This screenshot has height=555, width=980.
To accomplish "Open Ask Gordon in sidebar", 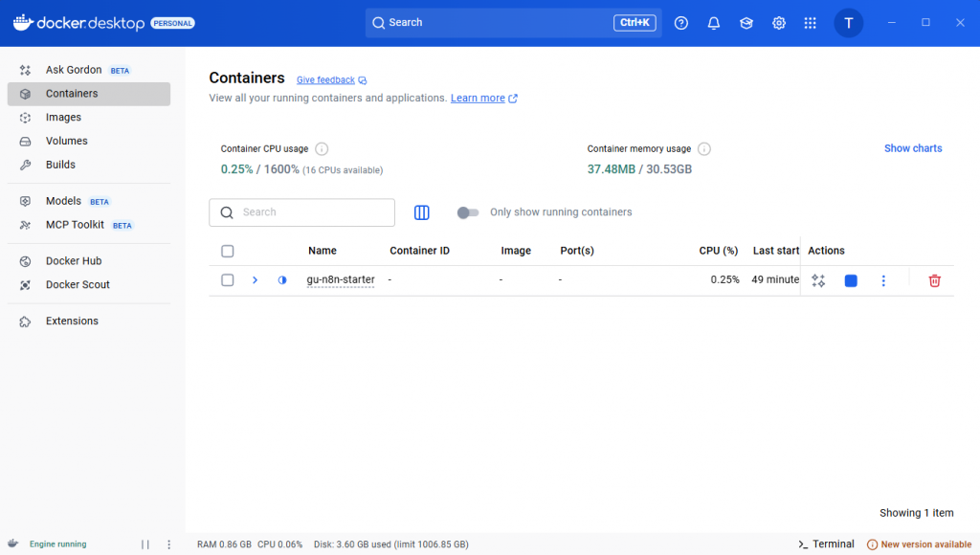I will 89,70.
